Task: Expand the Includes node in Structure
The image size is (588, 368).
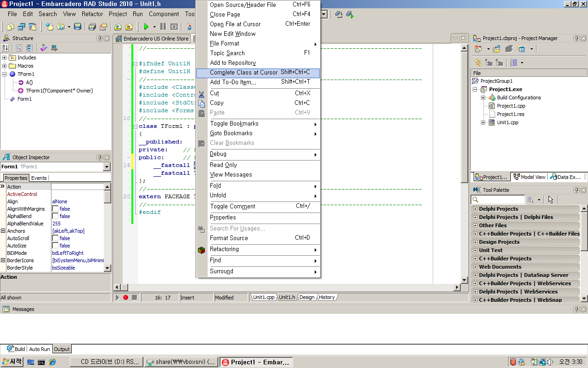Action: [5, 57]
